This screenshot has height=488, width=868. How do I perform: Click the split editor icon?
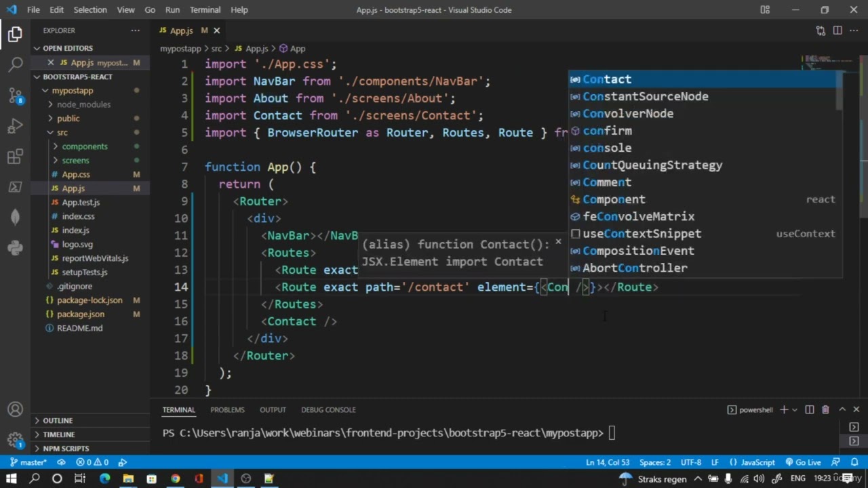[837, 30]
